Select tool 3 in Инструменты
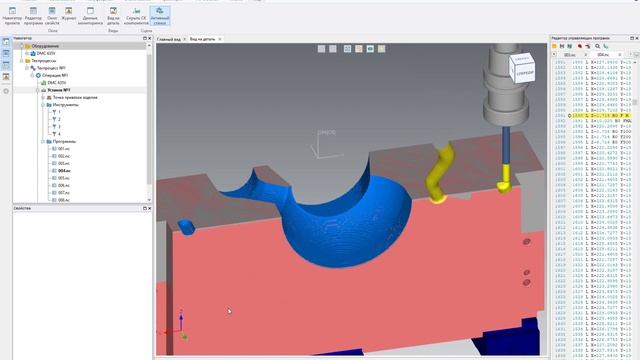Image resolution: width=640 pixels, height=360 pixels. (56, 127)
